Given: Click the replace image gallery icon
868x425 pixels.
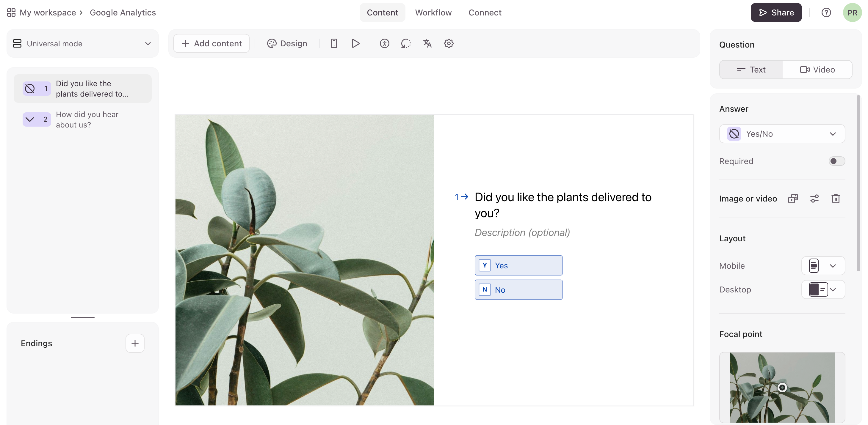Looking at the screenshot, I should tap(792, 199).
